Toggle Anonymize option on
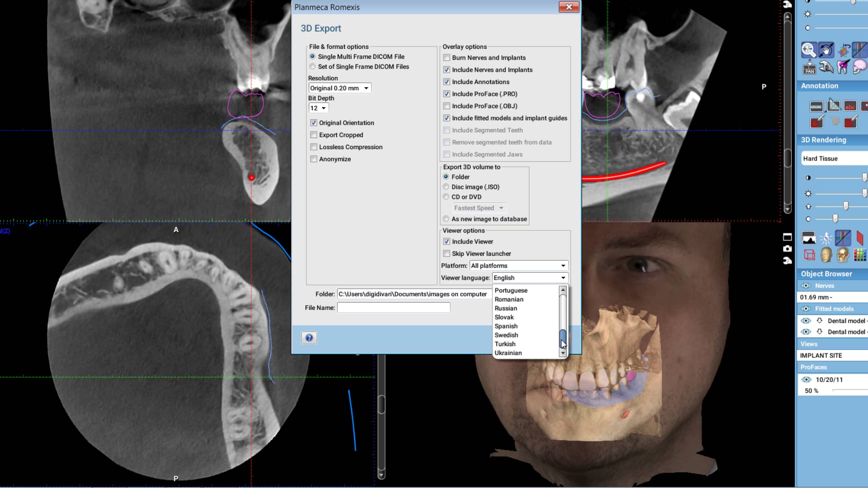 (314, 159)
